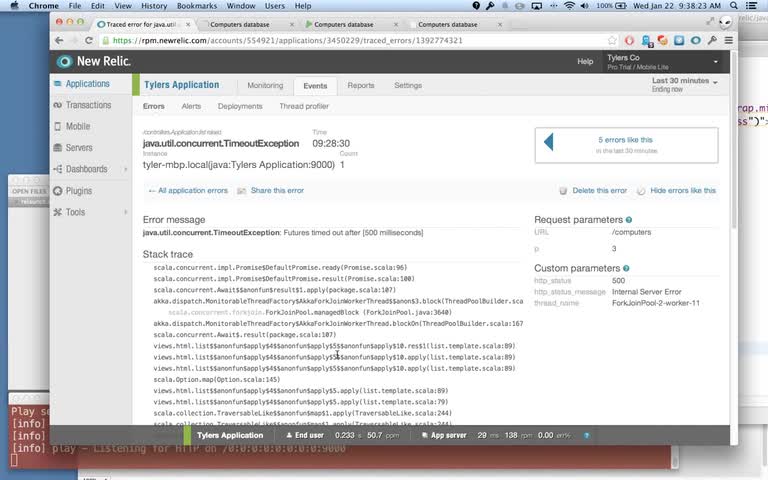Image resolution: width=768 pixels, height=480 pixels.
Task: Click the help icon in the bottom status bar
Action: (x=586, y=435)
